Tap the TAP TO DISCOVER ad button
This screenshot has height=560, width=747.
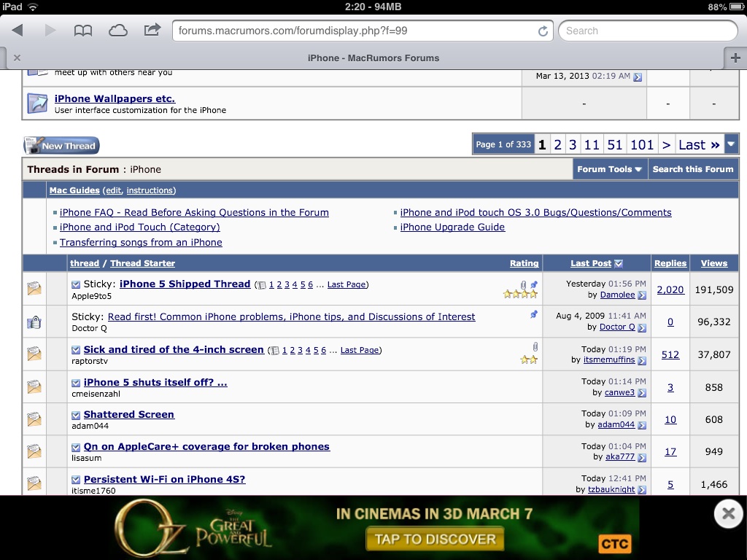(x=435, y=539)
